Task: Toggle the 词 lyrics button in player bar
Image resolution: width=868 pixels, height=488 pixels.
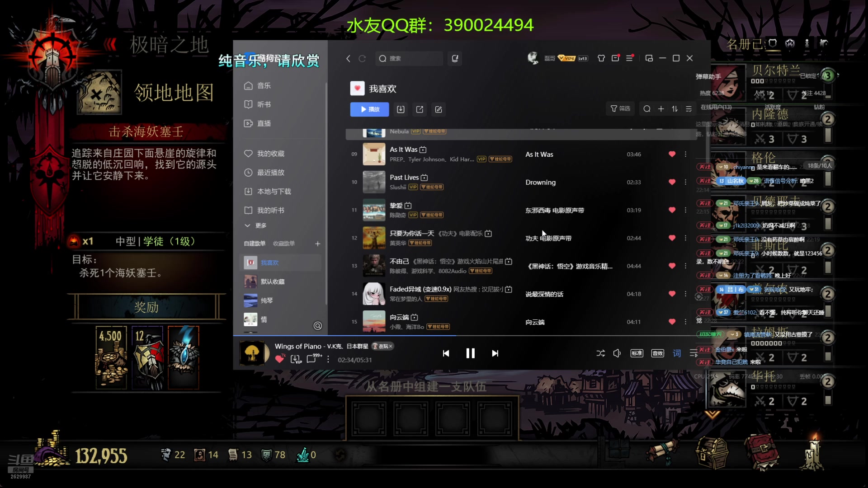Action: click(677, 353)
